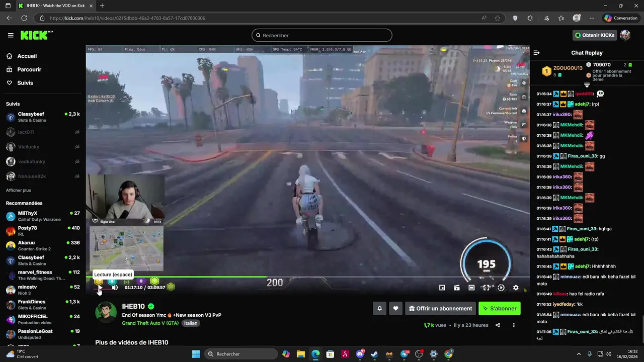Open followed channel vodkafunky

43,161
